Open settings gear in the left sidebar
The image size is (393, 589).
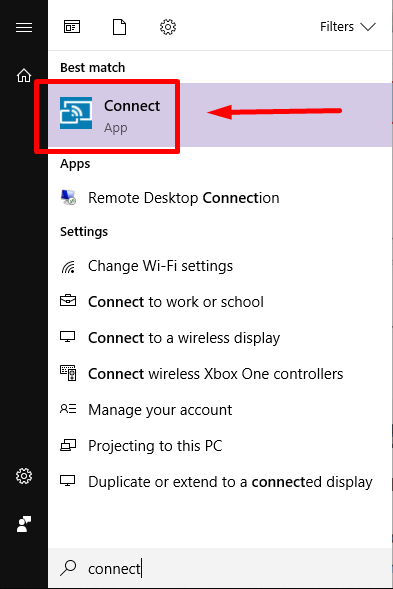24,476
